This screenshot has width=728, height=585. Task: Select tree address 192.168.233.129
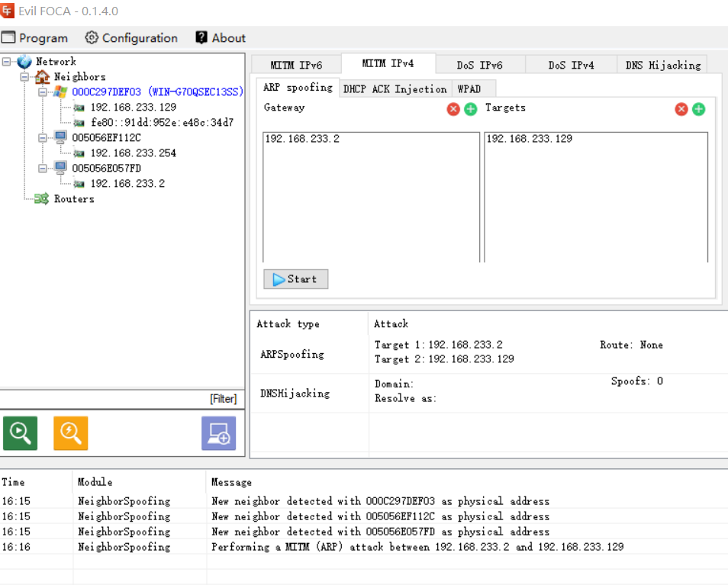point(134,108)
